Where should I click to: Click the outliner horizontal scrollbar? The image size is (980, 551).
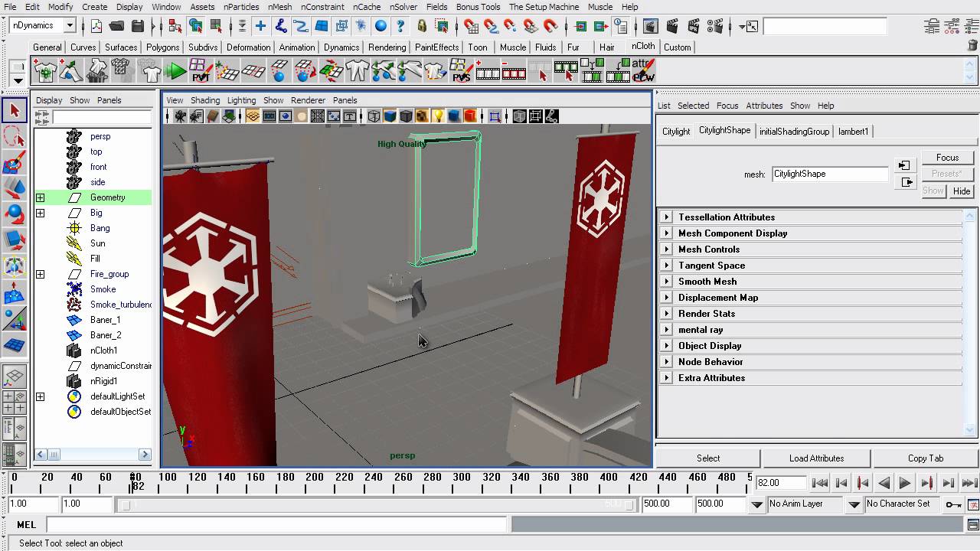point(93,455)
